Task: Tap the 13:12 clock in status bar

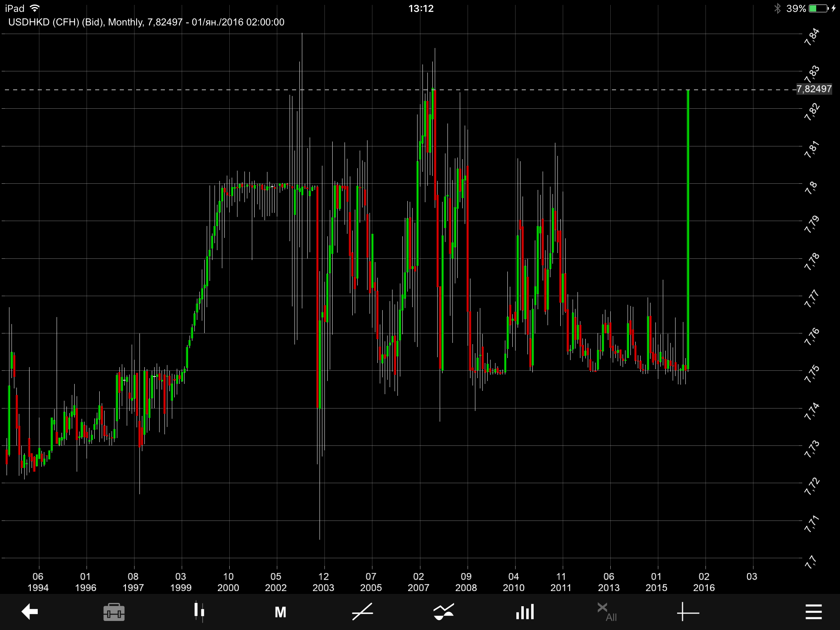Action: tap(421, 9)
